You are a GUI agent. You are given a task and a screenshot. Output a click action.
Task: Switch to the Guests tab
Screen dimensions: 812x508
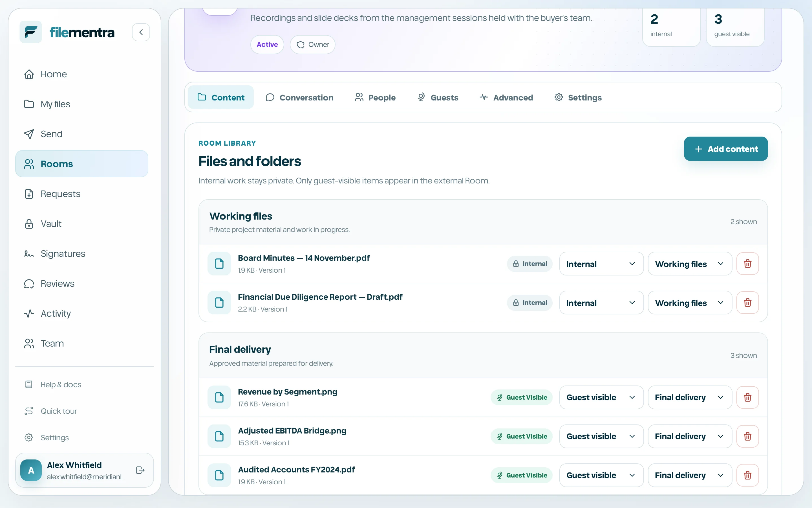pyautogui.click(x=438, y=97)
